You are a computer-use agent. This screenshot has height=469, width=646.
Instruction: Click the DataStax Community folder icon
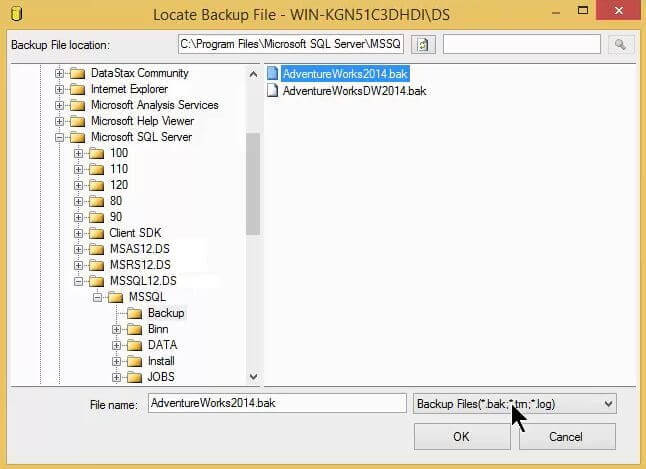coord(77,73)
